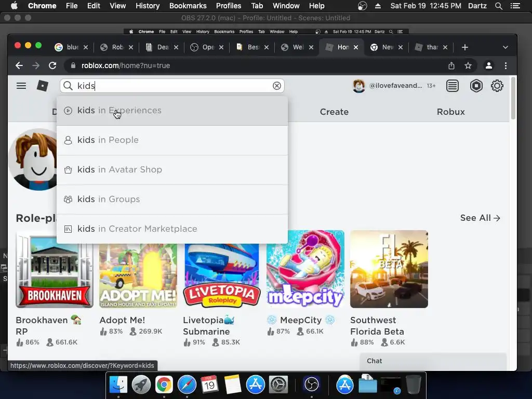Click See All for Role-playing games
Screen dimensions: 532x399
[480, 218]
